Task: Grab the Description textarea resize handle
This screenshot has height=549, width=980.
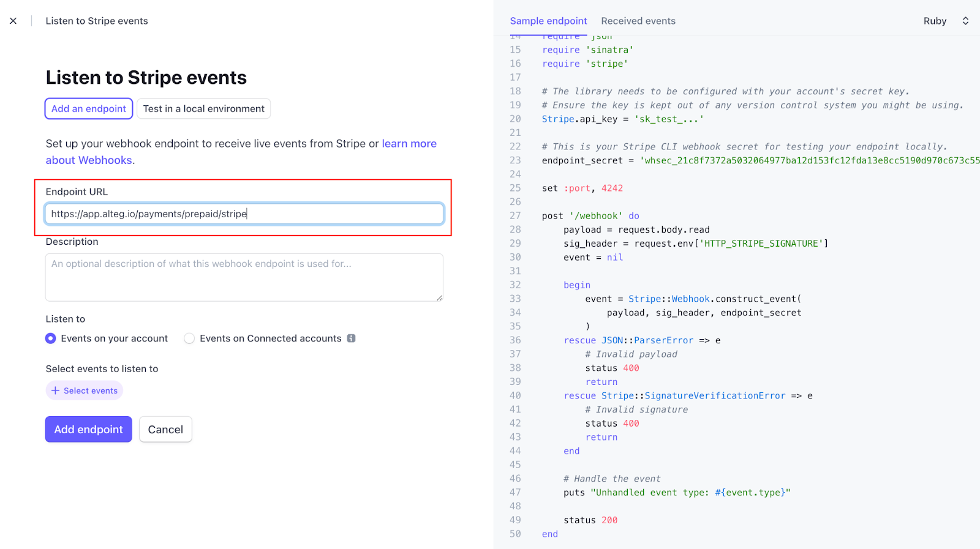Action: tap(439, 298)
